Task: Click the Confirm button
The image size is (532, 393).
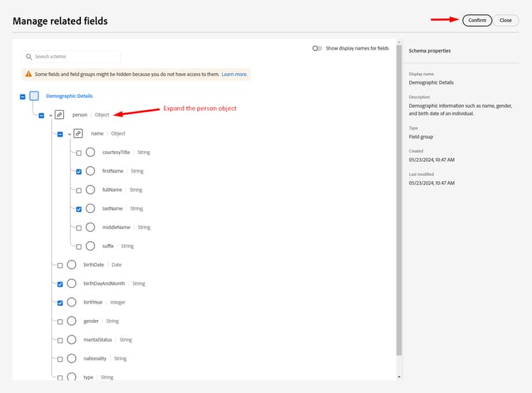Action: pos(477,21)
